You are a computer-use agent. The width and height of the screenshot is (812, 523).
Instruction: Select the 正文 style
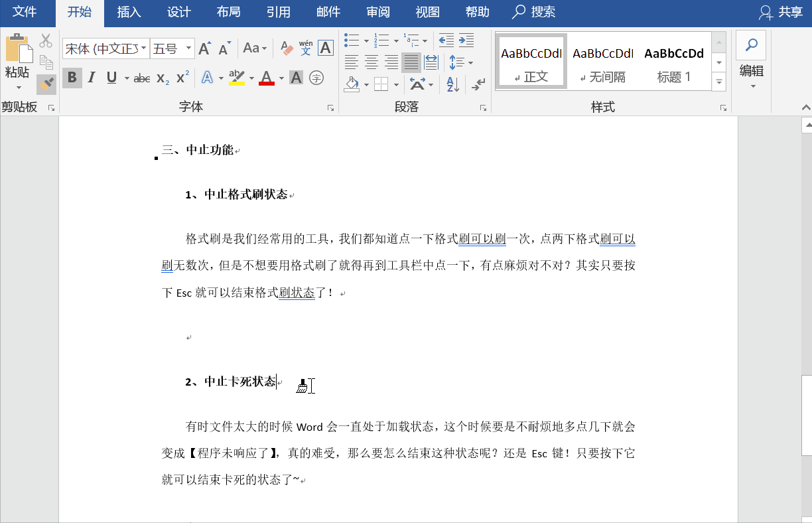click(531, 62)
